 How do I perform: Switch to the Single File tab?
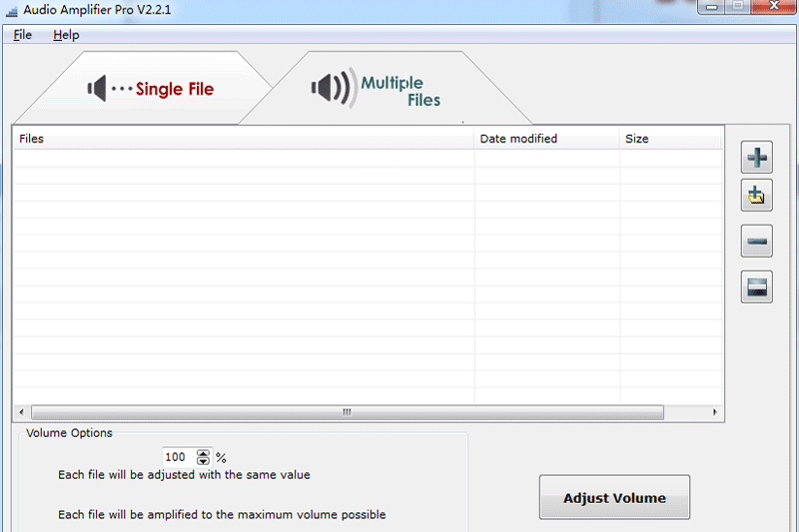(x=150, y=90)
